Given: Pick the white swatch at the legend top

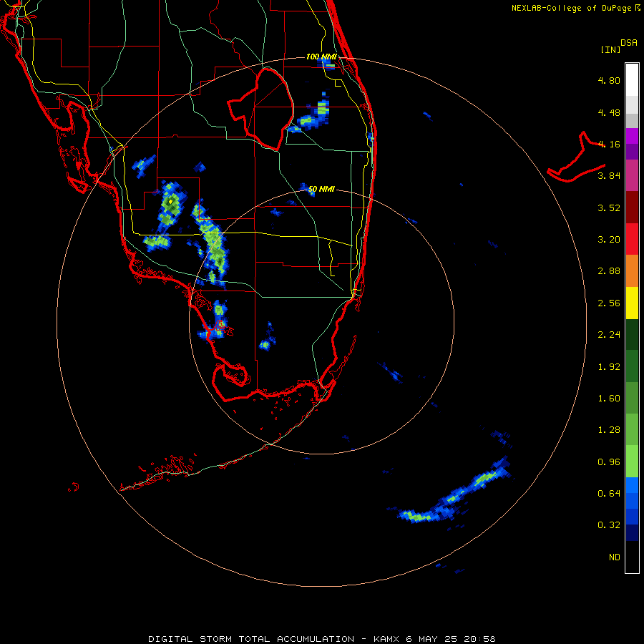Looking at the screenshot, I should (x=632, y=80).
